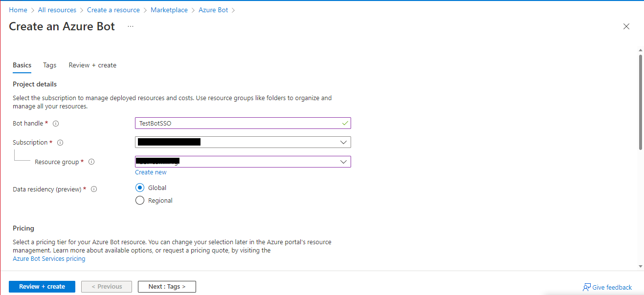Click the Pricing section heading

click(x=23, y=228)
